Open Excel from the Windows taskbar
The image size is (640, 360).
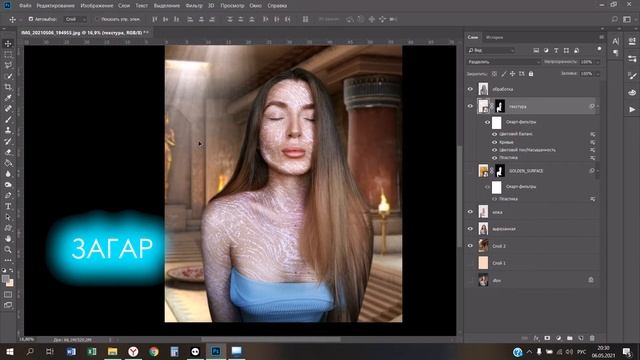point(92,351)
